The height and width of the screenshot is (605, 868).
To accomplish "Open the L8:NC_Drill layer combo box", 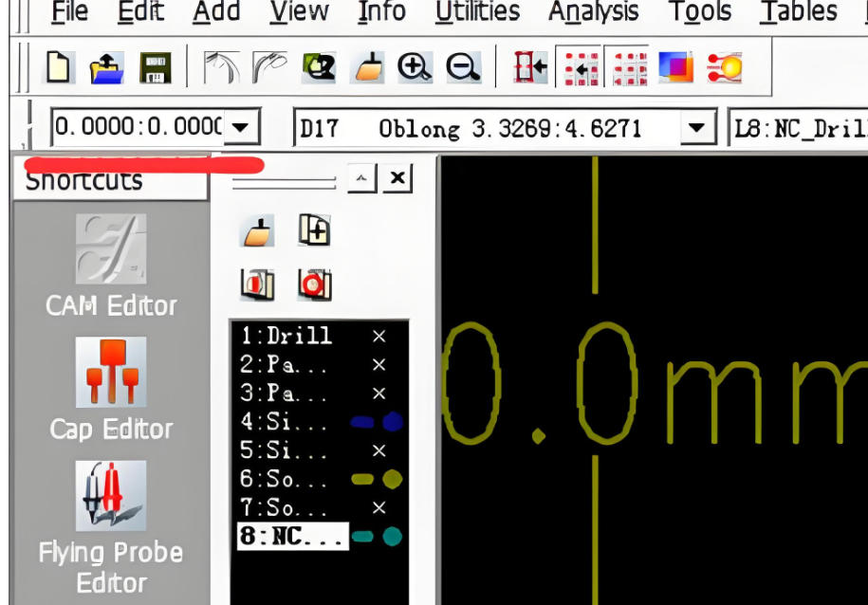I will coord(799,128).
